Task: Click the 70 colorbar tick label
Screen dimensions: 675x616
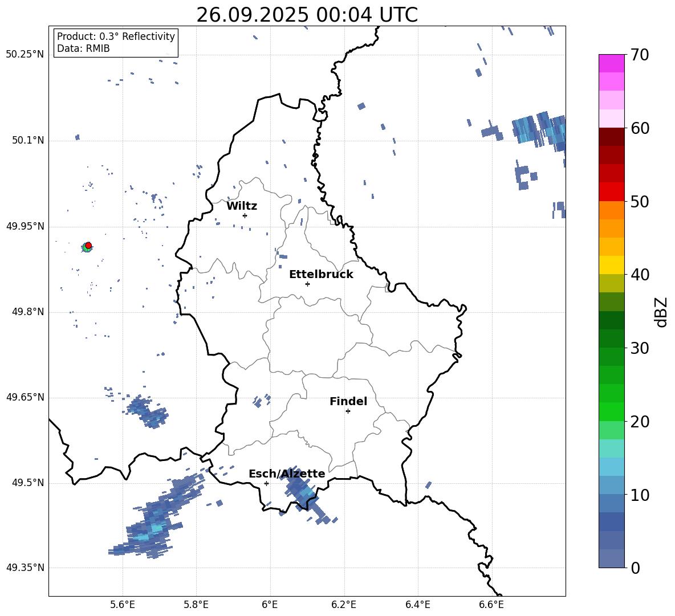Action: pos(640,55)
